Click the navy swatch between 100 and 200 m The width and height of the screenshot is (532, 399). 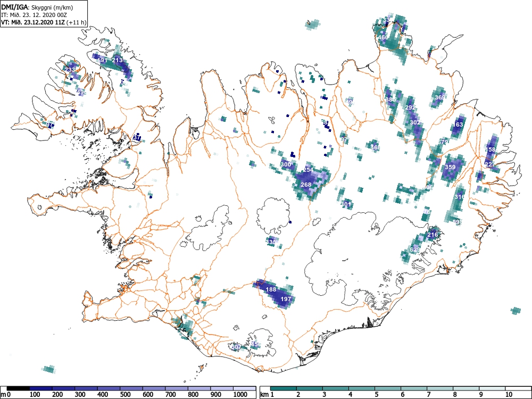click(41, 388)
